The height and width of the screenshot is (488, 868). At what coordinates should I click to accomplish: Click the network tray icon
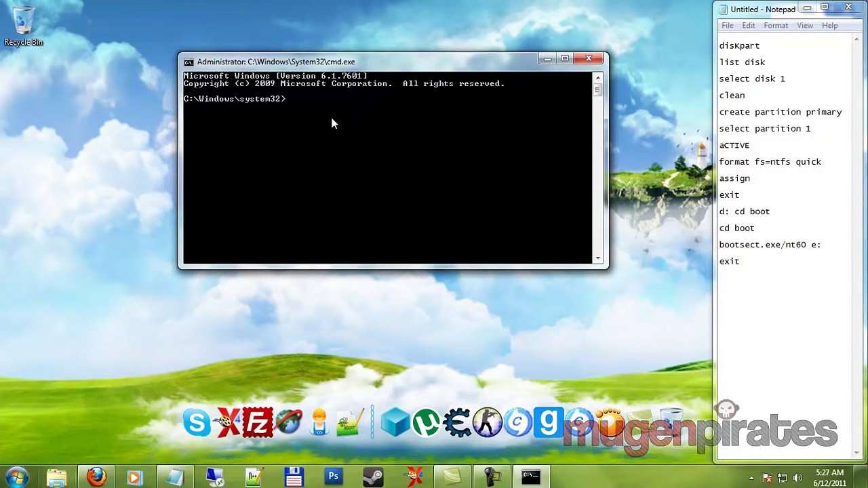pyautogui.click(x=783, y=478)
